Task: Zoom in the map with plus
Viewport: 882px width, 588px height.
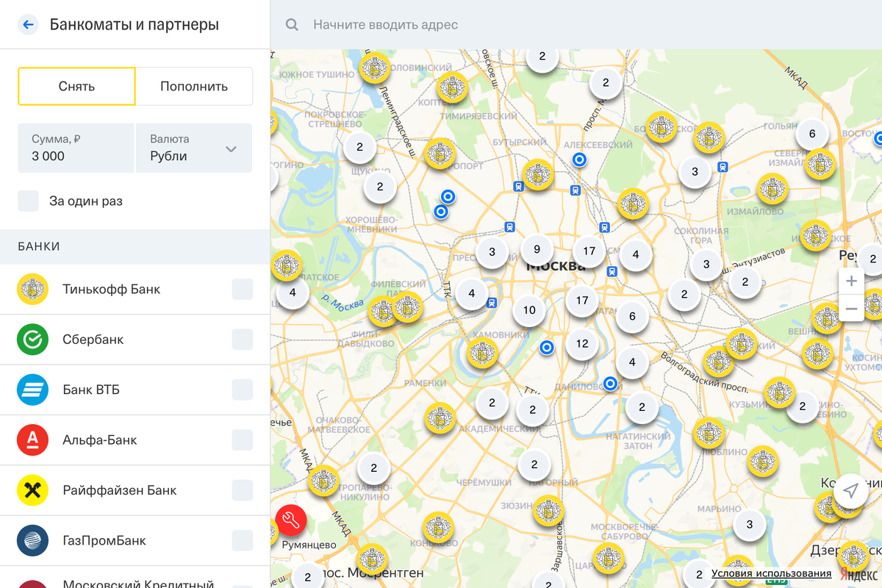Action: point(852,281)
